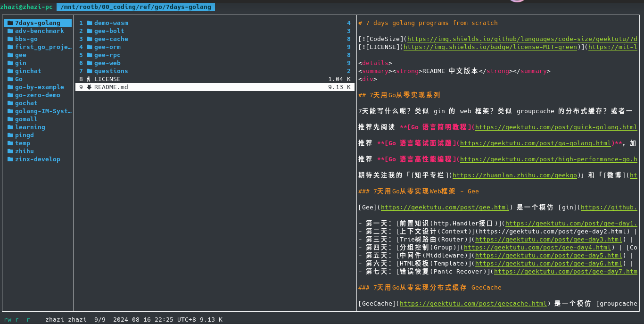Image resolution: width=644 pixels, height=324 pixels.
Task: Click the folder icon next to zinx-develop
Action: (10, 159)
